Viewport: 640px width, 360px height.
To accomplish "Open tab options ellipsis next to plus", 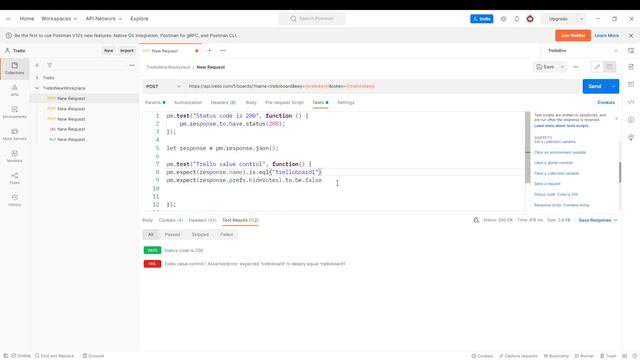I will [x=223, y=51].
